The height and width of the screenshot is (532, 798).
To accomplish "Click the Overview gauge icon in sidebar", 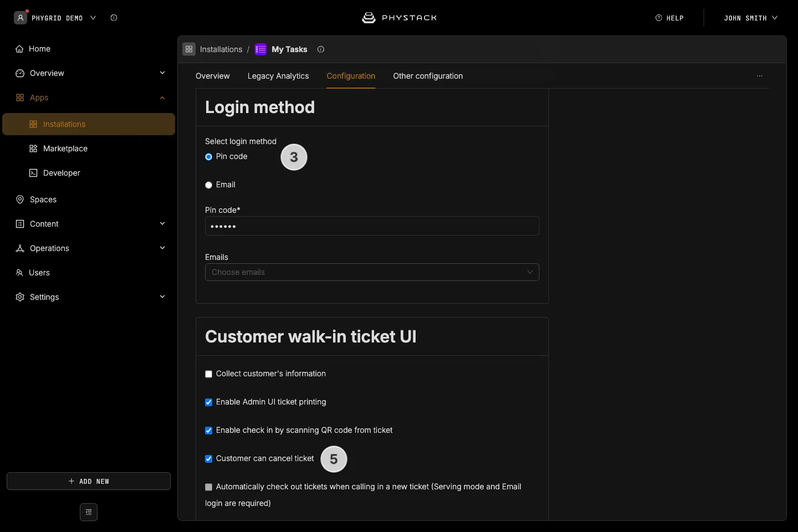I will click(x=20, y=73).
